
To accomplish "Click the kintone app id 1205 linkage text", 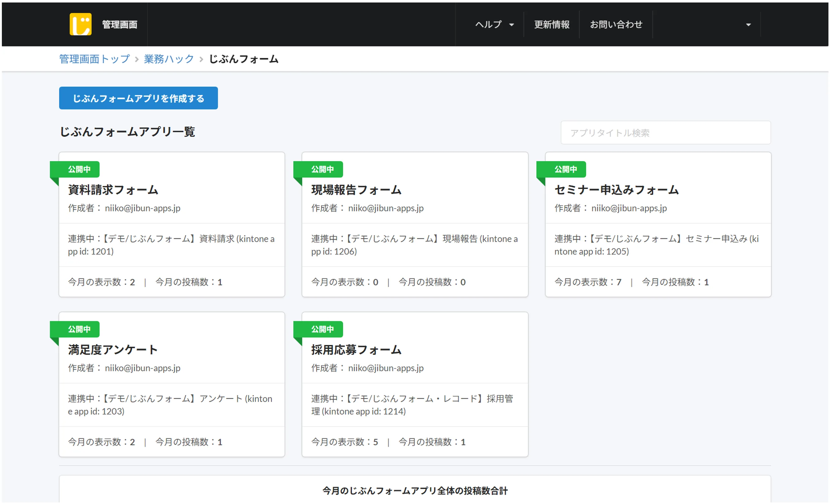I will [x=656, y=245].
